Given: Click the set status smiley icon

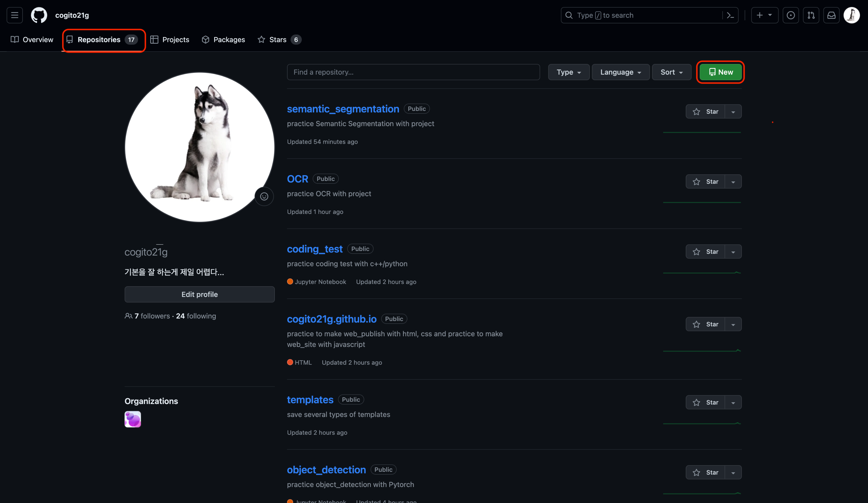Looking at the screenshot, I should [264, 197].
